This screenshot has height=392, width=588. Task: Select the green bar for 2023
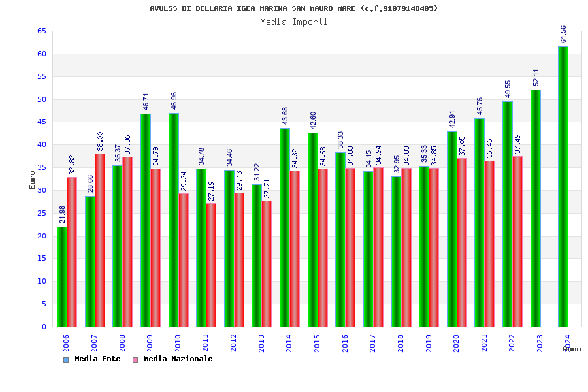coord(536,208)
